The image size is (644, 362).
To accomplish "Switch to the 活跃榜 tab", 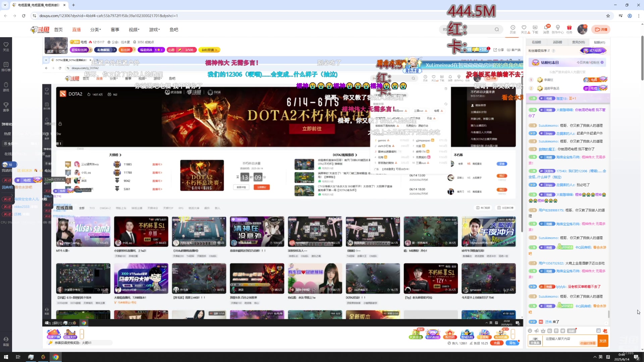I will click(557, 42).
